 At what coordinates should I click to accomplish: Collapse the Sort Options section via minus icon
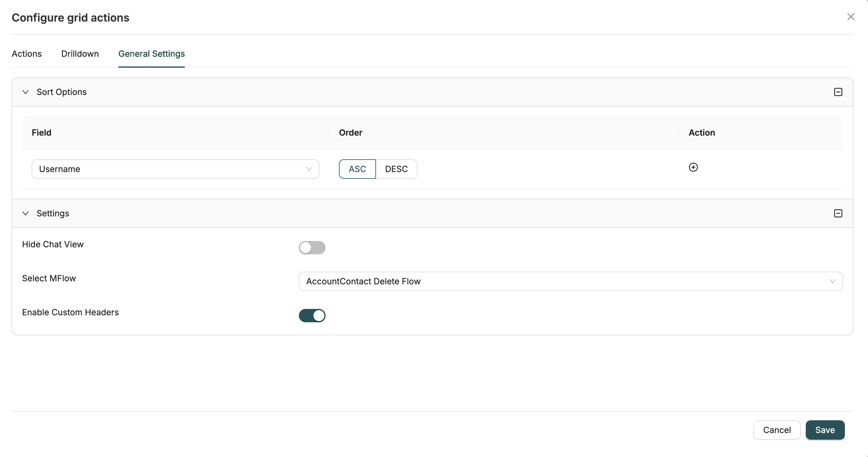838,92
